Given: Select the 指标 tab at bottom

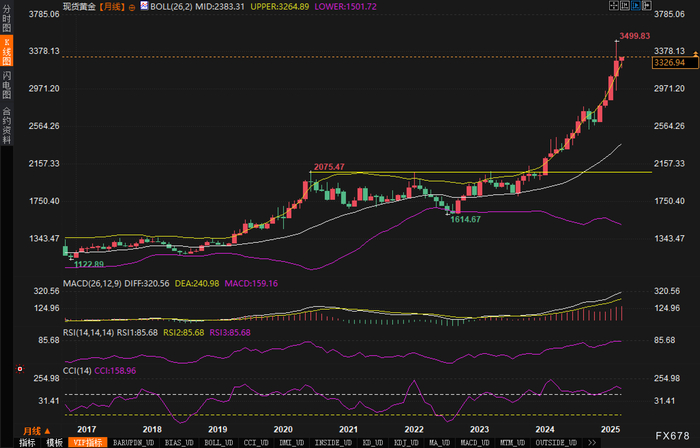Looking at the screenshot, I should [x=27, y=442].
